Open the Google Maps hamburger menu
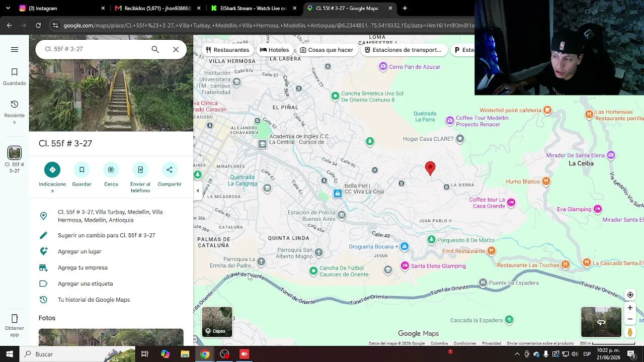 (x=15, y=49)
